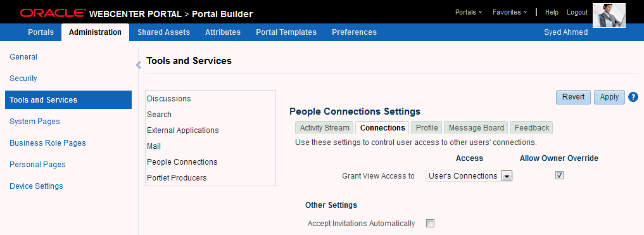The height and width of the screenshot is (235, 644).
Task: Click the Oracle logo
Action: [53, 13]
